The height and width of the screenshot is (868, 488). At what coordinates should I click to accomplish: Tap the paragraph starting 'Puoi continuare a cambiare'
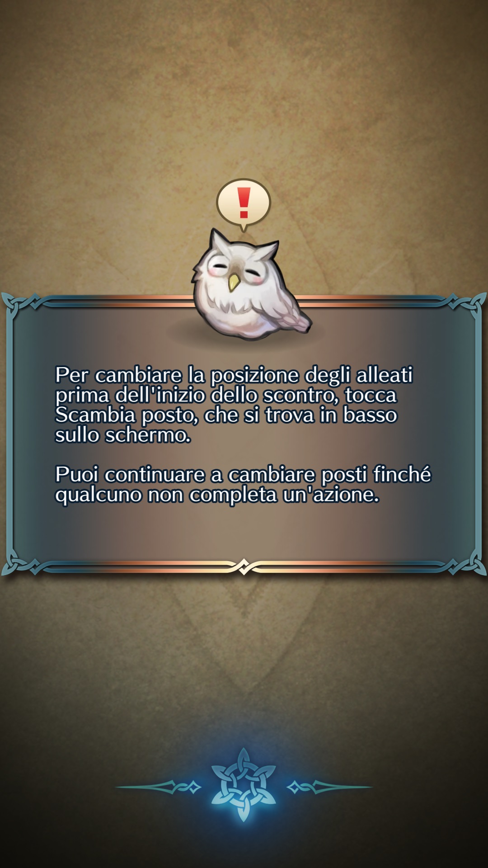point(243,484)
